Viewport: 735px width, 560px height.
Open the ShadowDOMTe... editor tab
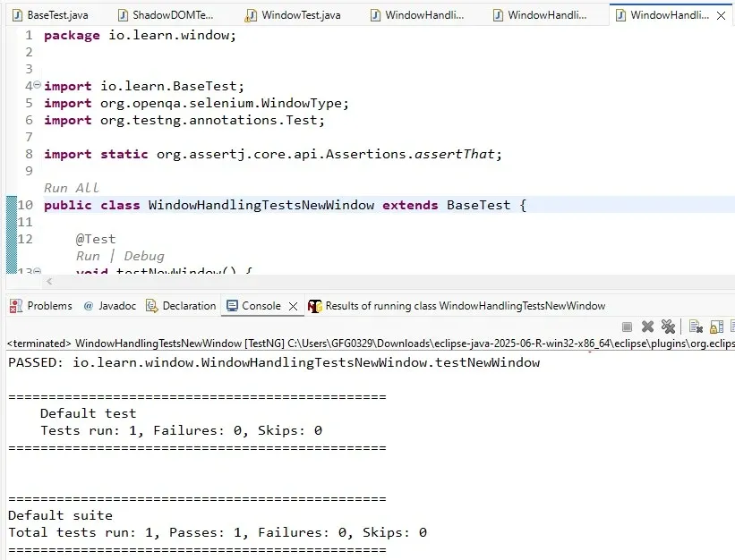pos(166,15)
